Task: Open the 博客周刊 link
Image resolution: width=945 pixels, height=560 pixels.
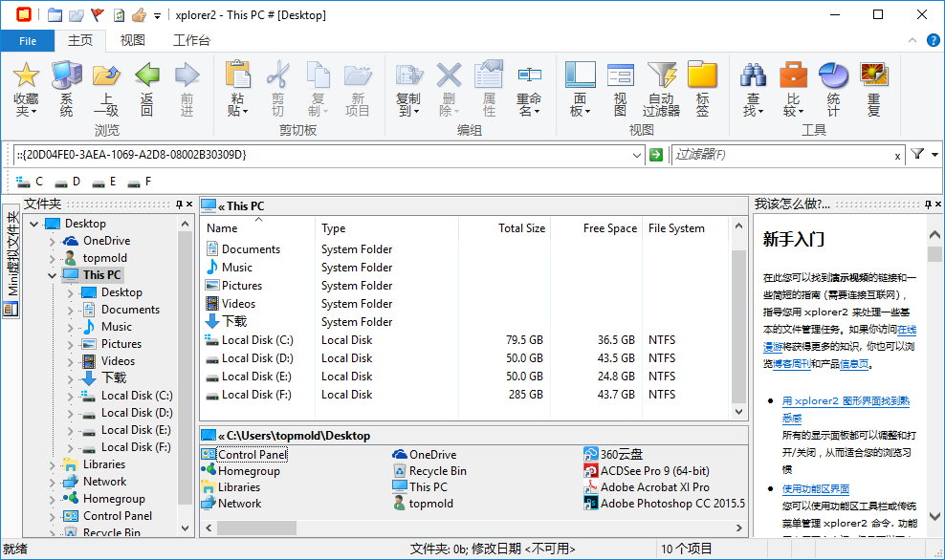Action: click(791, 364)
